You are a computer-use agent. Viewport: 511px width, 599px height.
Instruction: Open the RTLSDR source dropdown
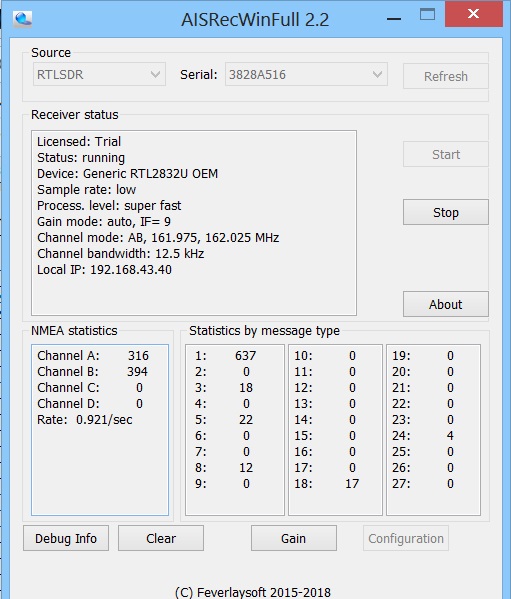click(x=99, y=74)
